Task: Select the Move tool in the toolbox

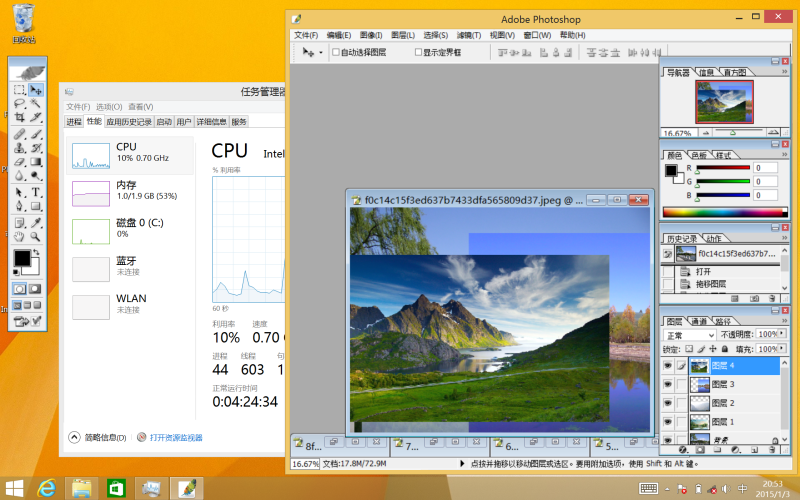Action: [36, 90]
